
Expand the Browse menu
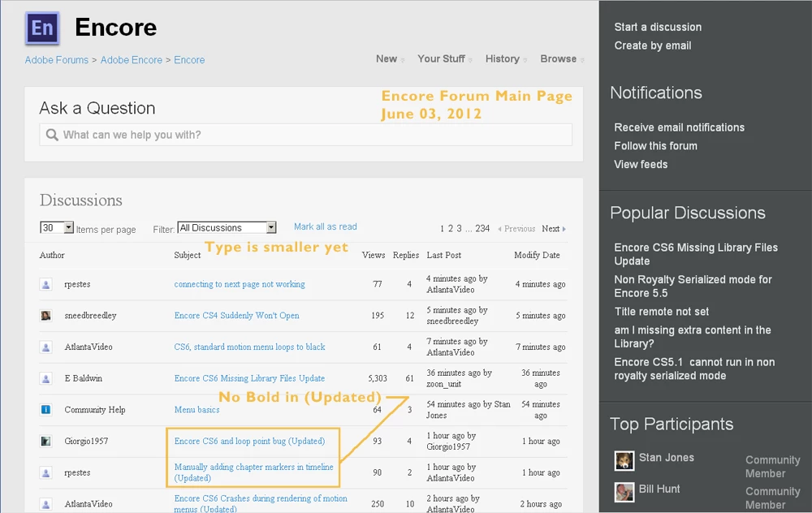(x=562, y=59)
